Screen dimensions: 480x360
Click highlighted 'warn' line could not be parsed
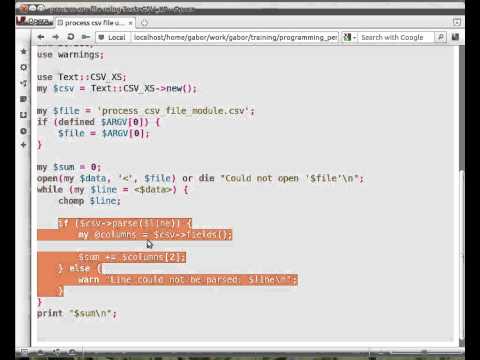coord(187,280)
